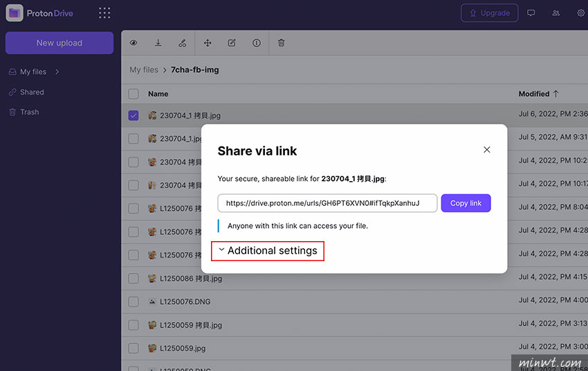The height and width of the screenshot is (371, 588).
Task: Click the download icon in toolbar
Action: click(x=158, y=43)
